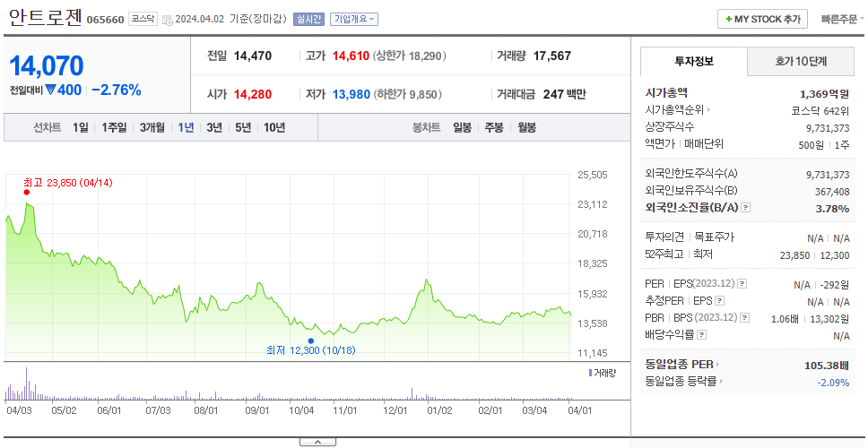Click the 상한가 18,290 text
This screenshot has height=448, width=868.
[410, 56]
